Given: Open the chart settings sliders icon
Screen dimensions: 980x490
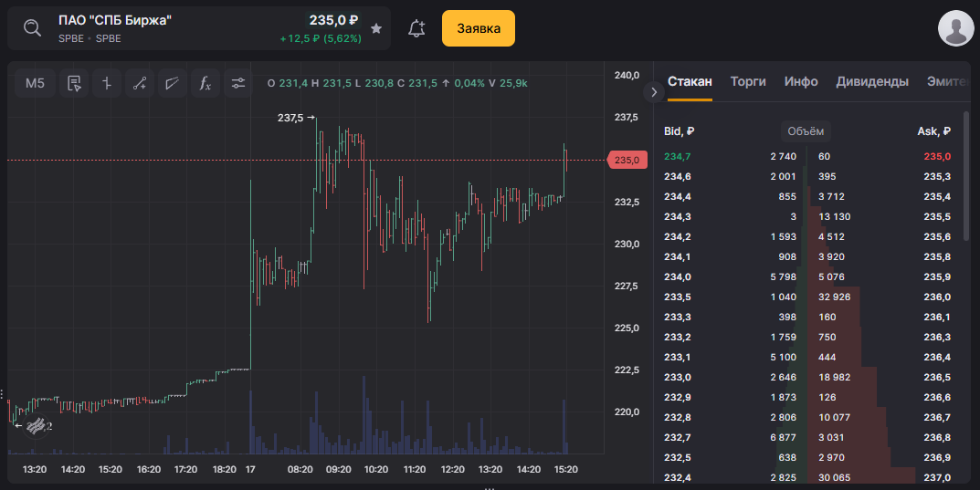Looking at the screenshot, I should tap(238, 83).
